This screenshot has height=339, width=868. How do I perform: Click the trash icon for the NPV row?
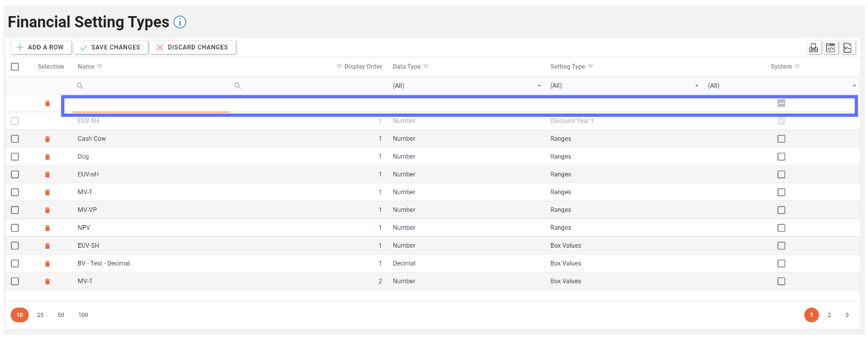click(48, 228)
